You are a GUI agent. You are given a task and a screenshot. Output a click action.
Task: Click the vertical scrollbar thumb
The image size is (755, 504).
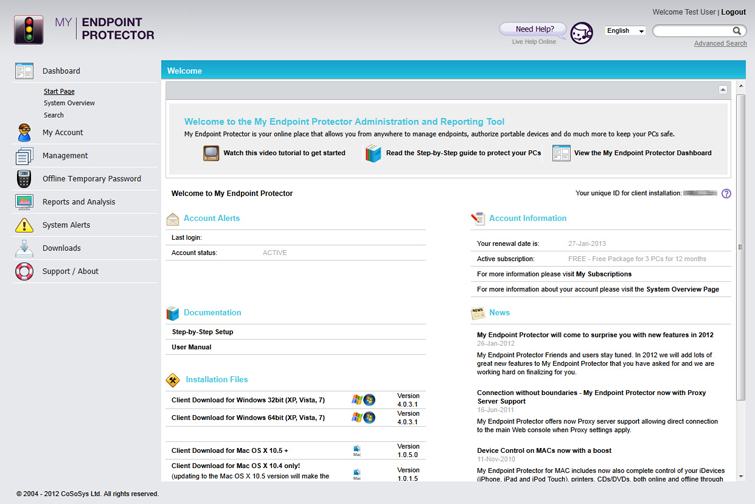[741, 247]
